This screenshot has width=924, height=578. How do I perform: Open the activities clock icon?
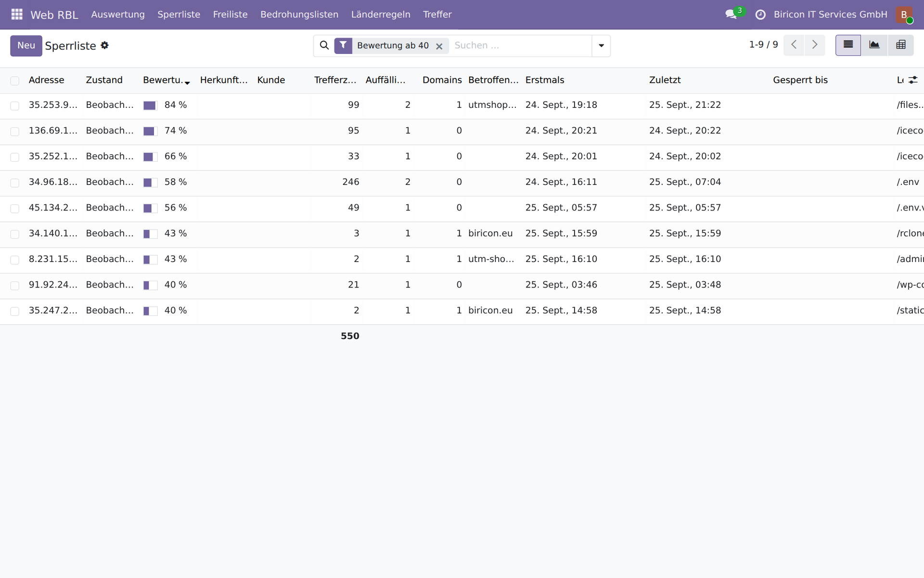[x=760, y=15]
